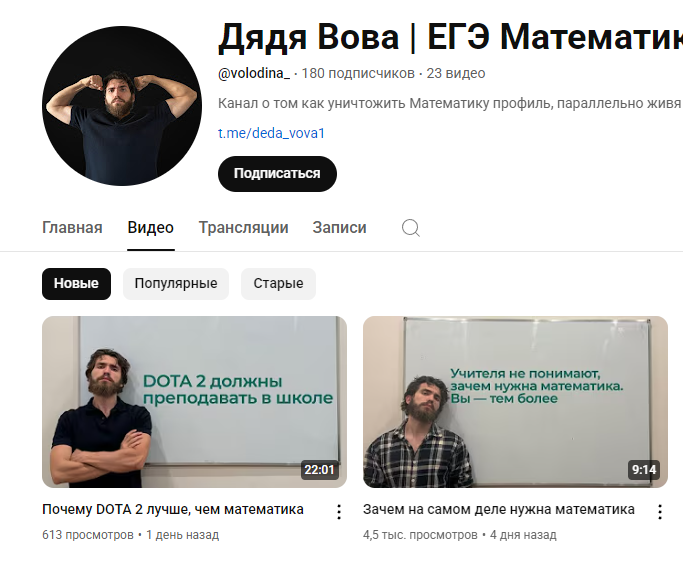Select the Старые sort chip
Screen dimensions: 683x583
pyautogui.click(x=278, y=284)
